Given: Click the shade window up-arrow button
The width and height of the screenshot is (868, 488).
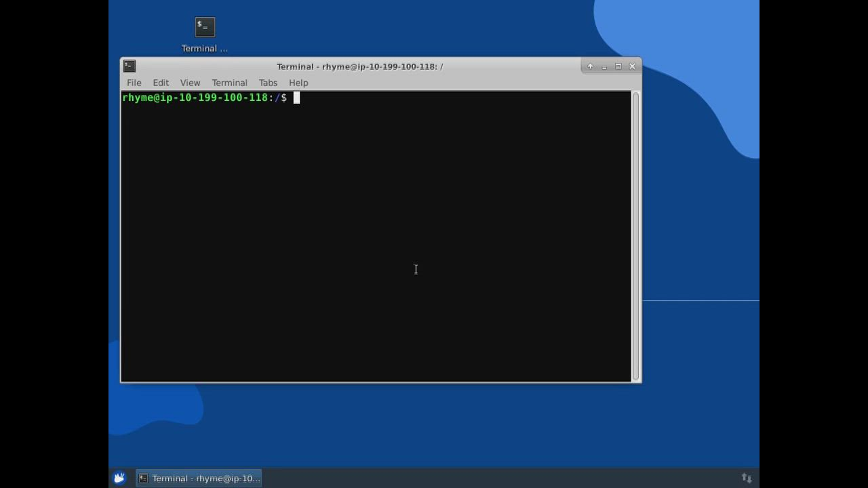Looking at the screenshot, I should tap(590, 66).
